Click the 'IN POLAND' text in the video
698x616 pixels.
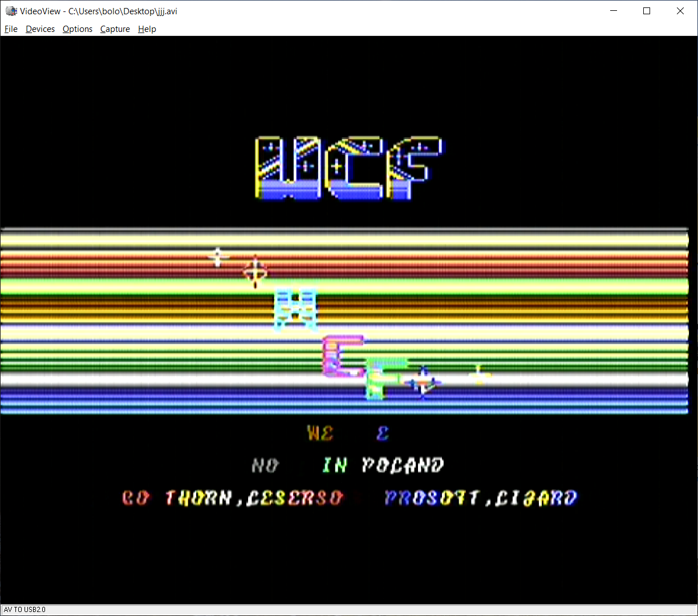383,465
